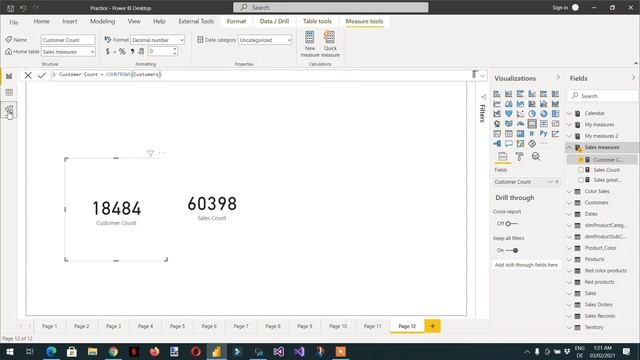Increase decimal places stepper up arrow
Image resolution: width=640 pixels, height=360 pixels.
tap(175, 49)
